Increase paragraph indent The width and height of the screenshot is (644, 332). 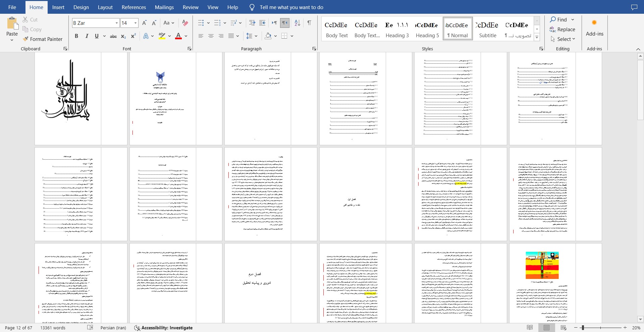tap(262, 23)
